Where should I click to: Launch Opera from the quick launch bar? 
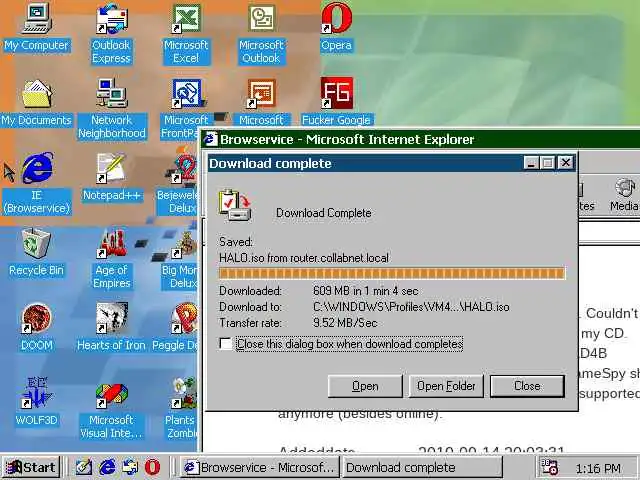pos(152,467)
